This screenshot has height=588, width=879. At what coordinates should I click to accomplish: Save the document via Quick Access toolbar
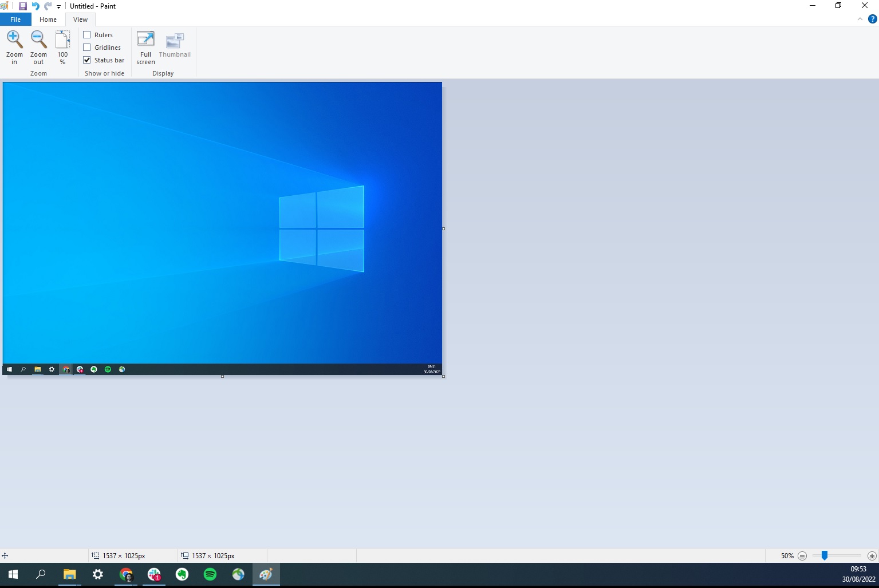point(22,6)
